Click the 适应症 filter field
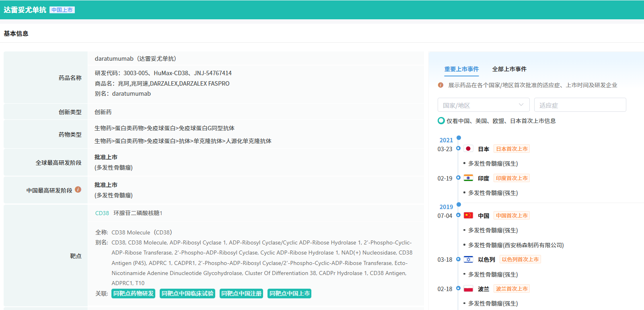The image size is (644, 310). [x=580, y=105]
